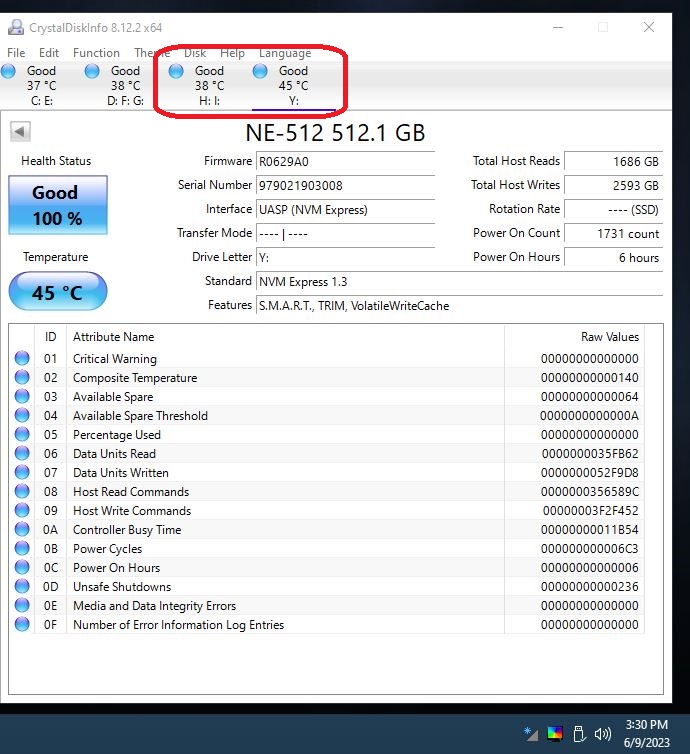Click the status dot for Host Read Commands
The width and height of the screenshot is (690, 754).
point(22,491)
